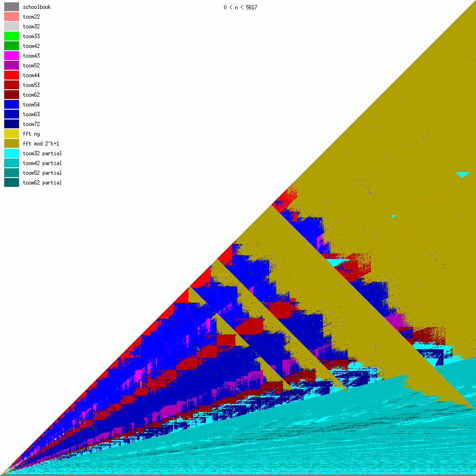Click the 'toom62 partial' legend label
This screenshot has height=476, width=476.
pyautogui.click(x=42, y=182)
